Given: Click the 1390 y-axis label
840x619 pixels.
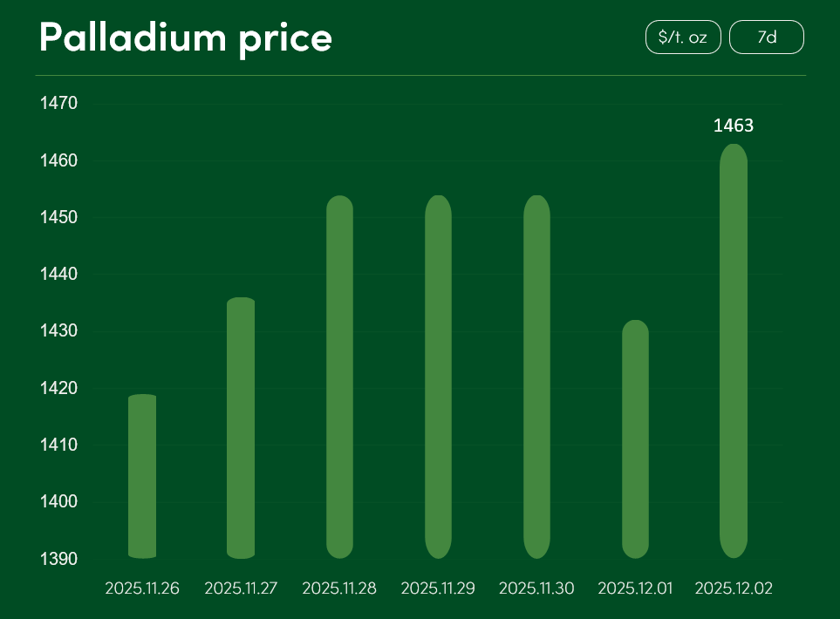Looking at the screenshot, I should [59, 558].
